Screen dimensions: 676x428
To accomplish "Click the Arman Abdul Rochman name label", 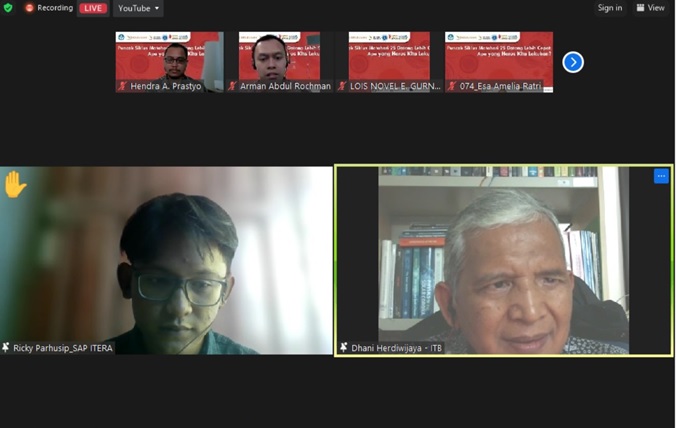I will click(285, 86).
